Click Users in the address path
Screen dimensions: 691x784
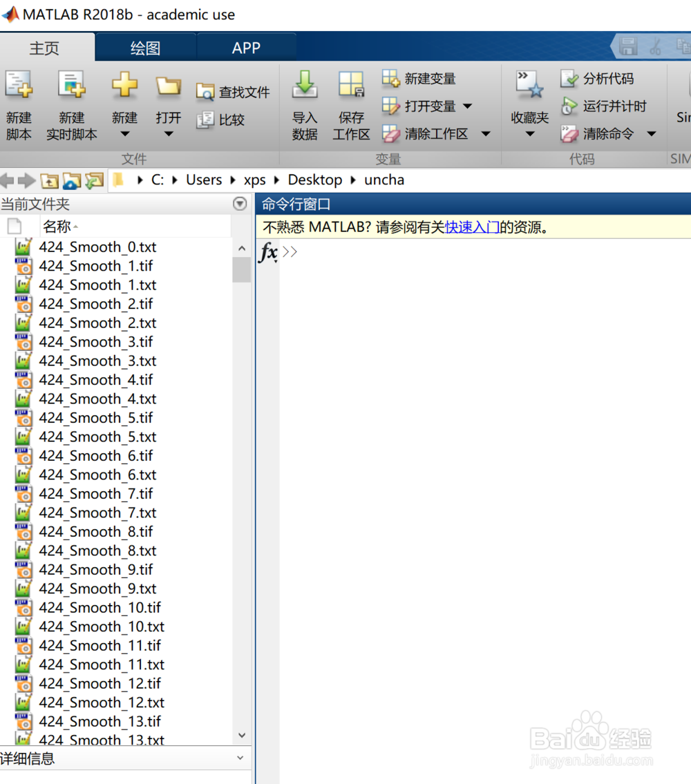pos(204,180)
